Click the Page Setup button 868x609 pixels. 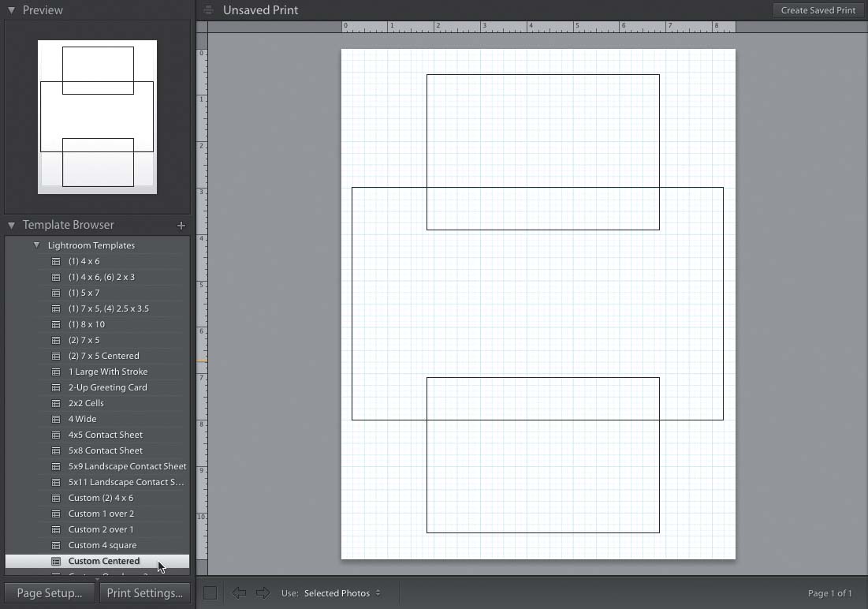pos(50,593)
